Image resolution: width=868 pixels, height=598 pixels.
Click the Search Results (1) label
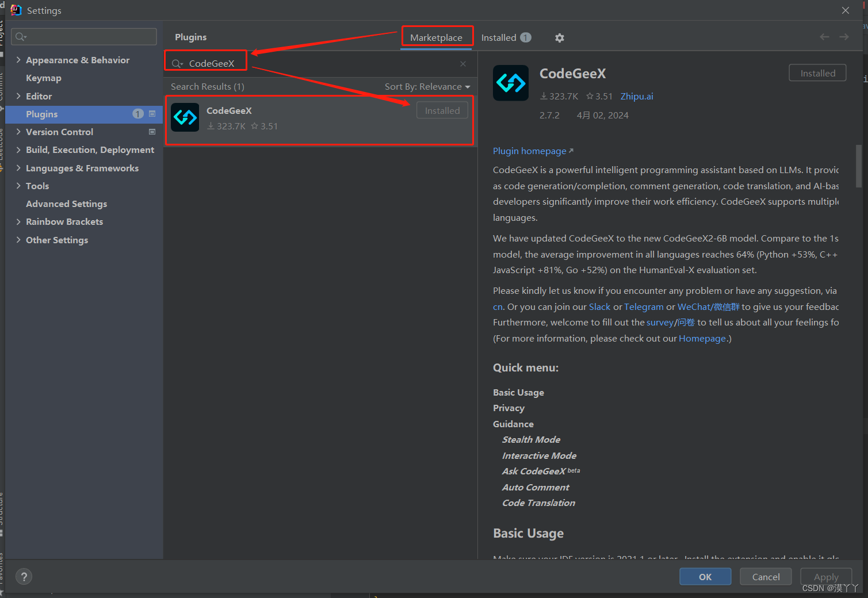[x=208, y=87]
